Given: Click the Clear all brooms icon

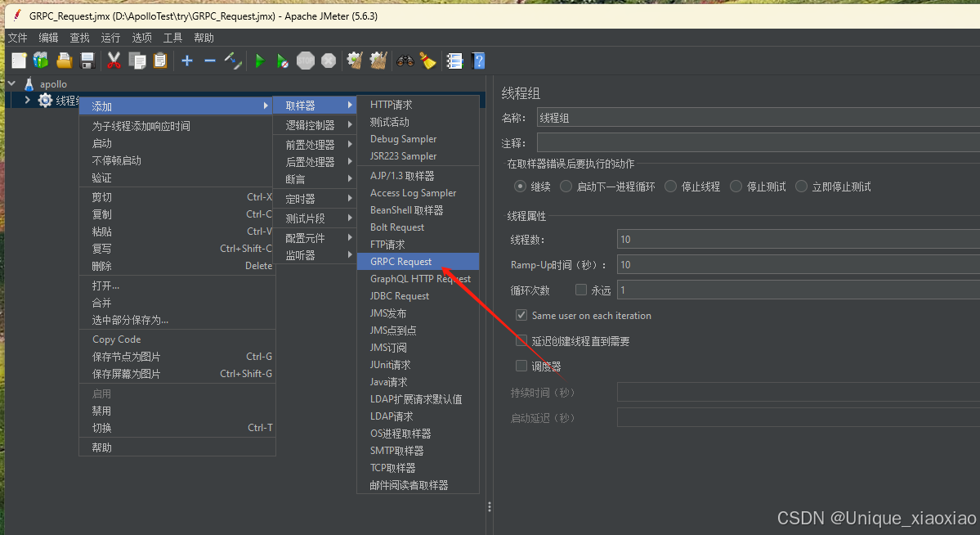Looking at the screenshot, I should coord(378,61).
